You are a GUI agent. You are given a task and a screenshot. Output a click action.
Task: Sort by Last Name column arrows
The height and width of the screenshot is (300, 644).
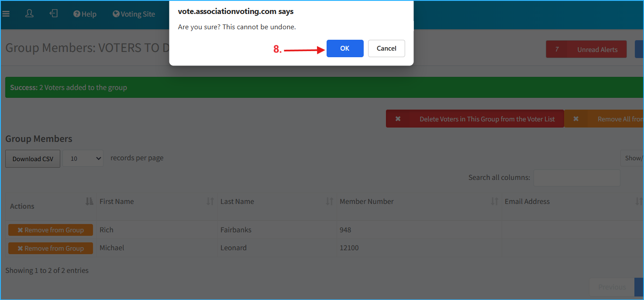pos(330,201)
